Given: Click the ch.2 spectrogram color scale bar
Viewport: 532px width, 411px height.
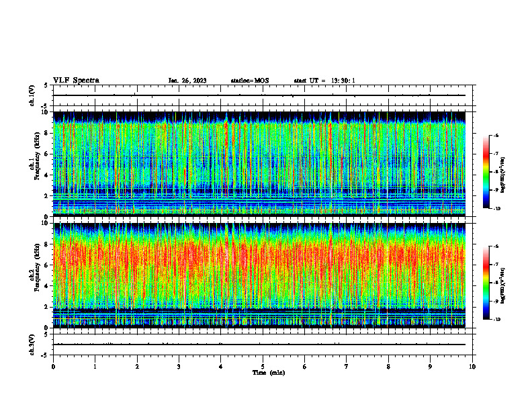Looking at the screenshot, I should (x=486, y=283).
